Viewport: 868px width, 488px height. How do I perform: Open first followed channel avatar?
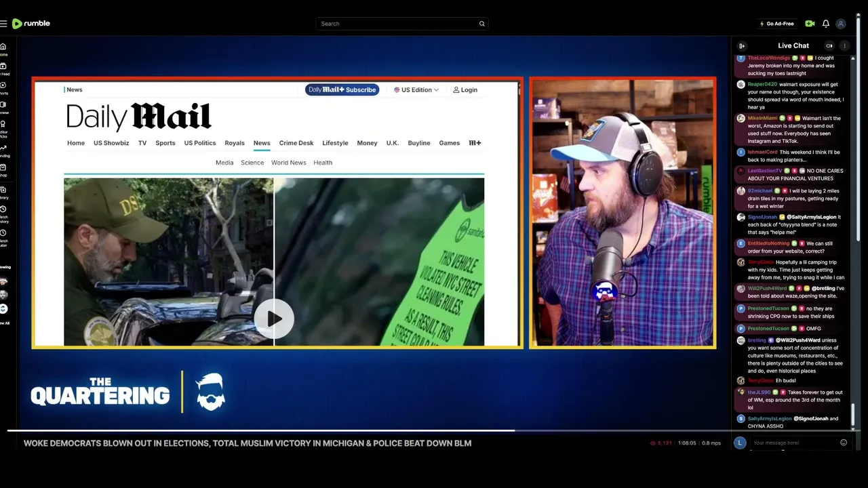3,282
